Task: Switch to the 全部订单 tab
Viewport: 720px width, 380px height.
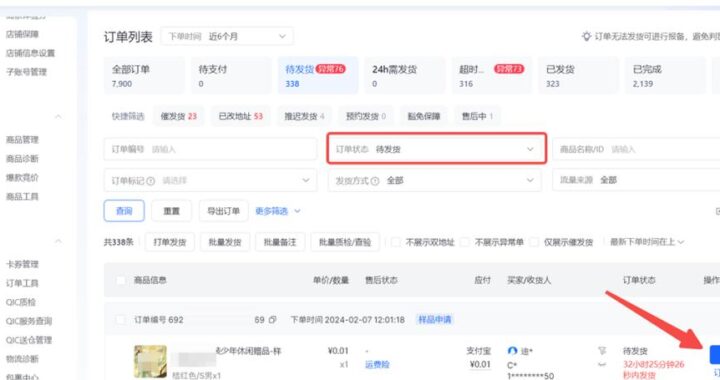Action: point(144,76)
